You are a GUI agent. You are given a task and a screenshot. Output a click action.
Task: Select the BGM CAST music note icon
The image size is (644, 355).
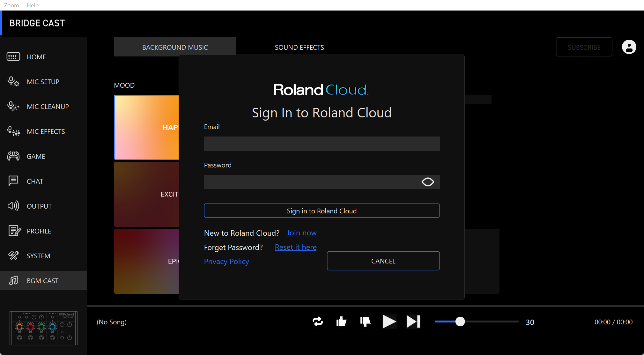point(13,280)
